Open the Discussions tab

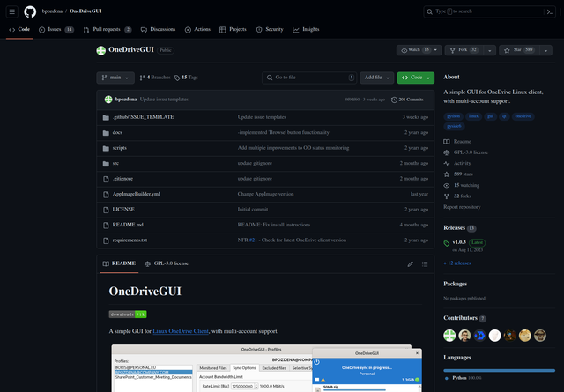point(158,29)
